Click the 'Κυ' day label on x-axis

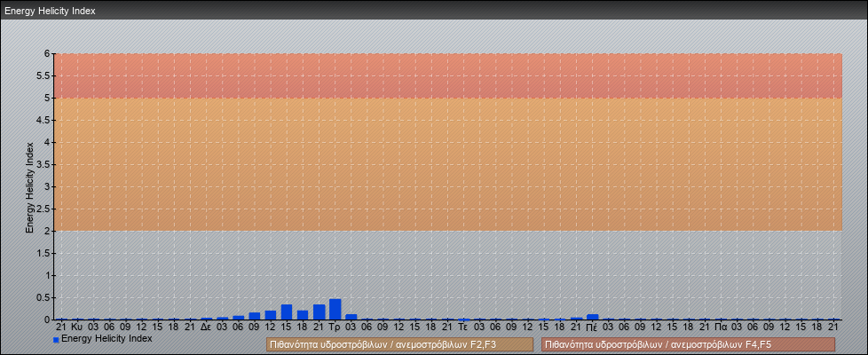[77, 327]
